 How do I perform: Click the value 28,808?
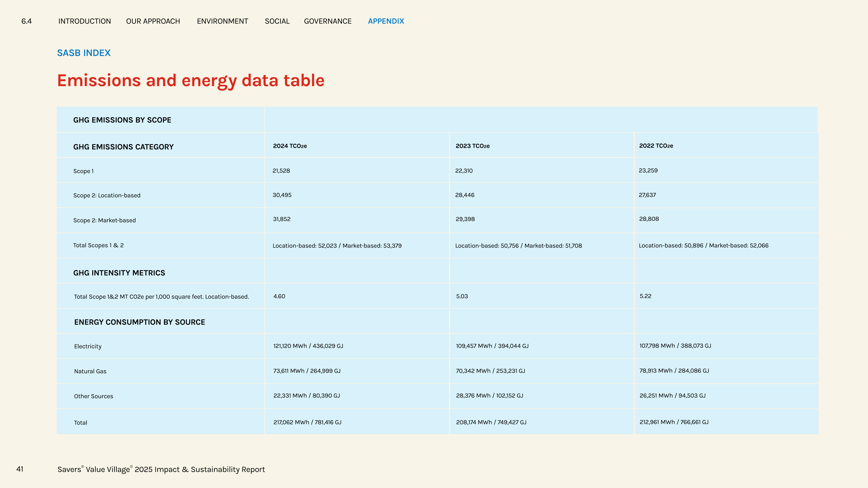(x=649, y=219)
